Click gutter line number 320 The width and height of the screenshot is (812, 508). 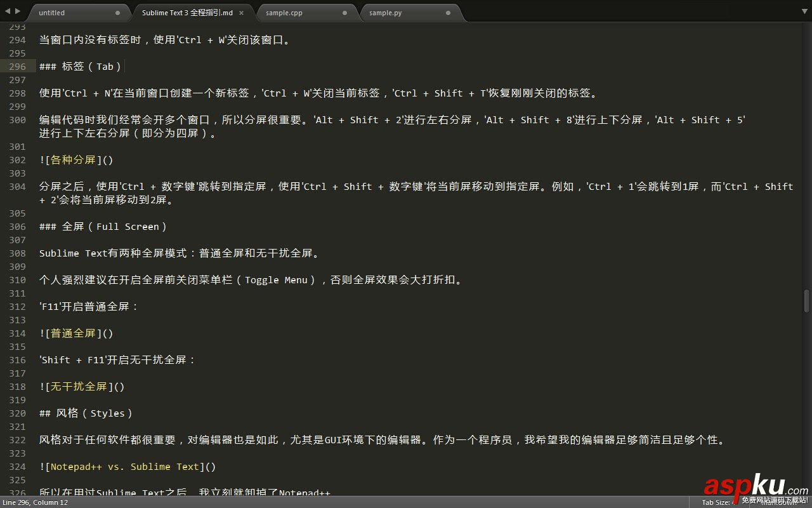pos(17,413)
